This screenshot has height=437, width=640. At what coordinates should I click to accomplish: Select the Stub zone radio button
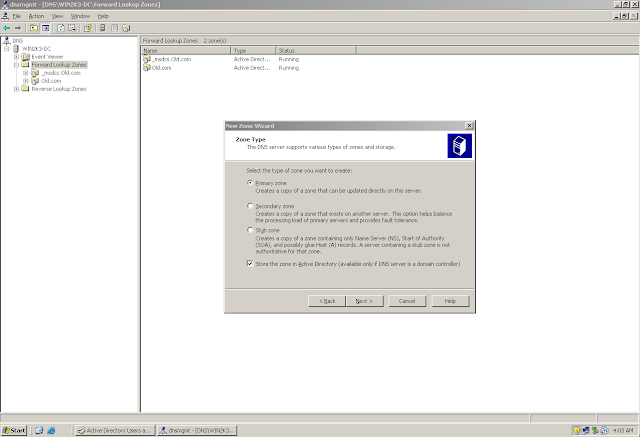pyautogui.click(x=250, y=230)
